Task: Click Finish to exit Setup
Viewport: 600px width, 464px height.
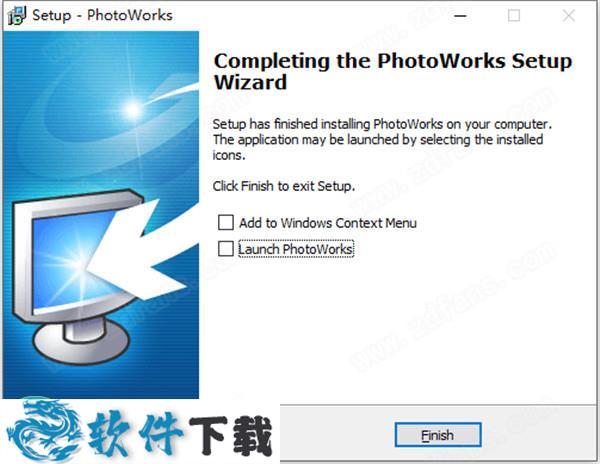Action: pos(438,435)
